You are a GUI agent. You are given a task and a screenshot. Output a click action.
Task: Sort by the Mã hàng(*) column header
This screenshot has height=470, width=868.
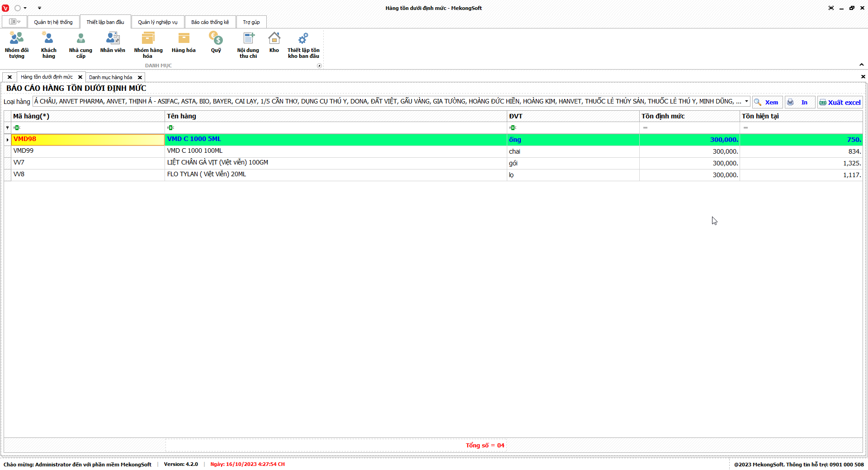click(x=88, y=117)
